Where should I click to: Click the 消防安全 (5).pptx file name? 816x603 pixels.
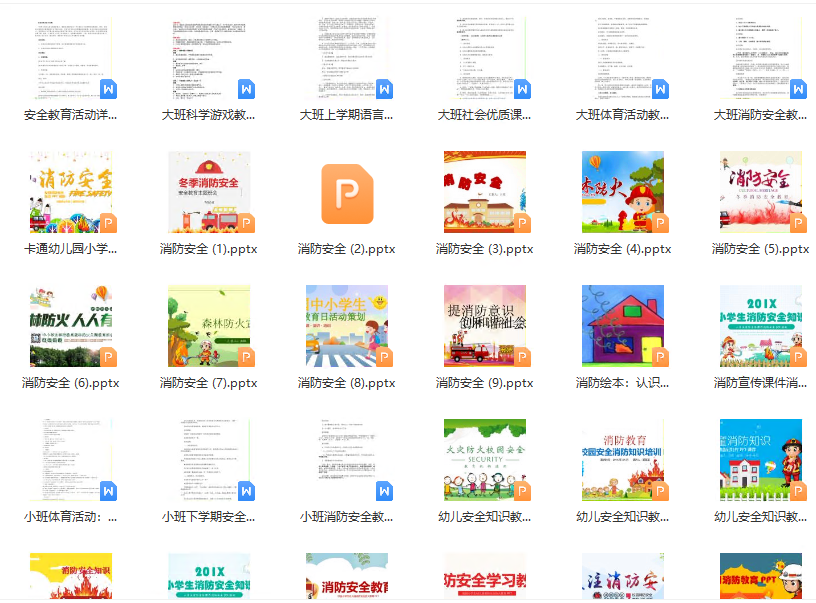point(760,249)
